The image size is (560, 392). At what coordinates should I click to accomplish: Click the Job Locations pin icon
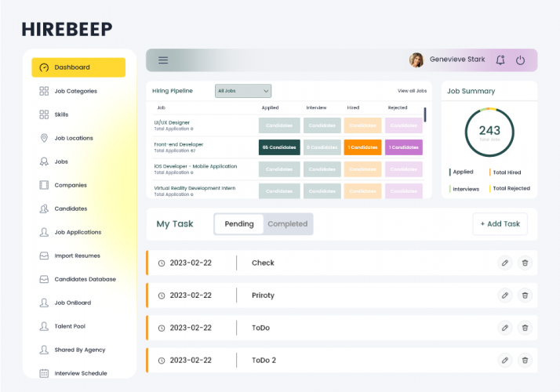coord(44,138)
